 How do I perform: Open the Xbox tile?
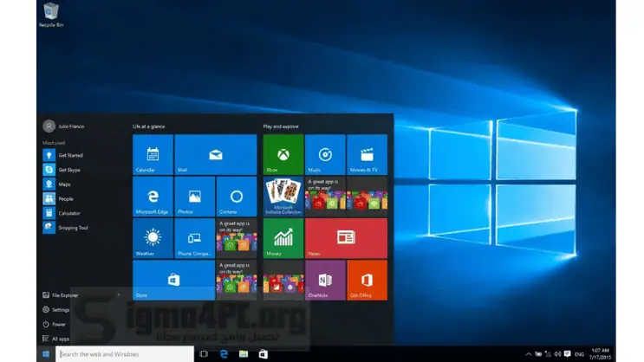(x=283, y=155)
